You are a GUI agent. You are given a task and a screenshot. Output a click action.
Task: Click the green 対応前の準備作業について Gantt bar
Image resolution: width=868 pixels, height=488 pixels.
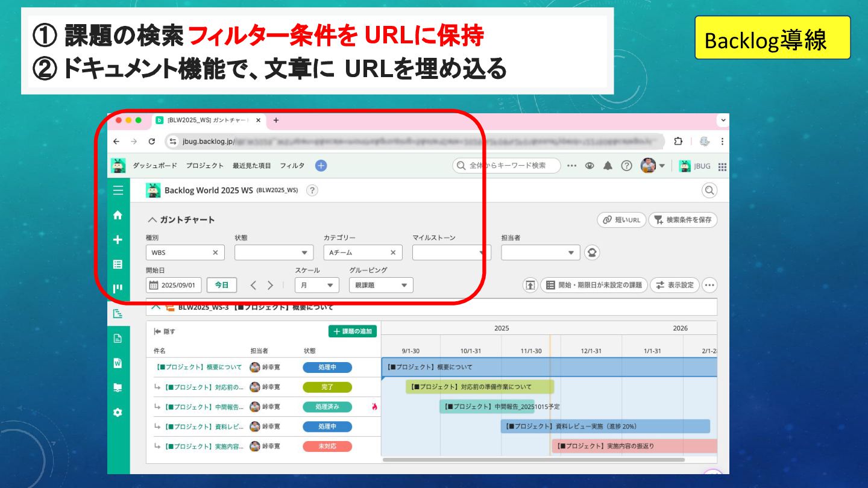(x=480, y=387)
